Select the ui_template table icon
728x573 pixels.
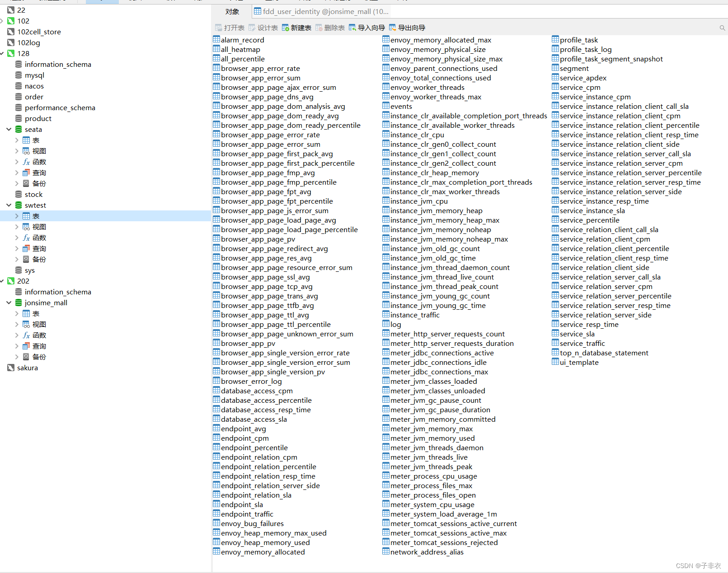tap(555, 362)
